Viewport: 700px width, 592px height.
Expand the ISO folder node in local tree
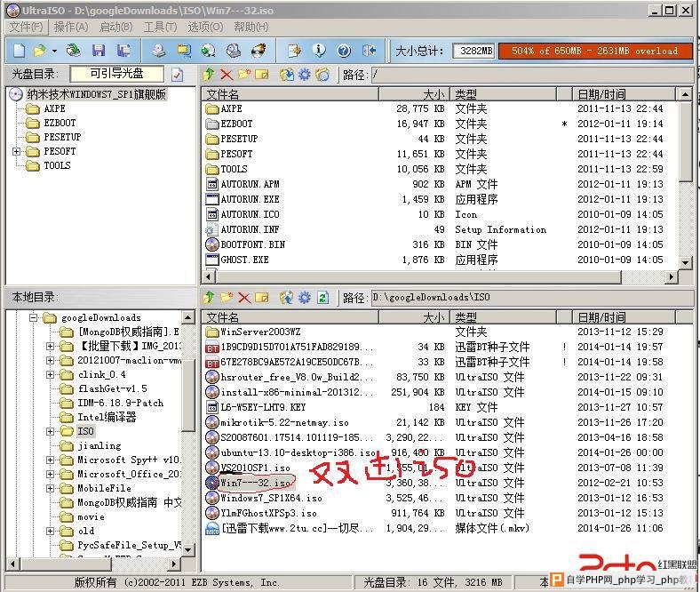point(50,431)
